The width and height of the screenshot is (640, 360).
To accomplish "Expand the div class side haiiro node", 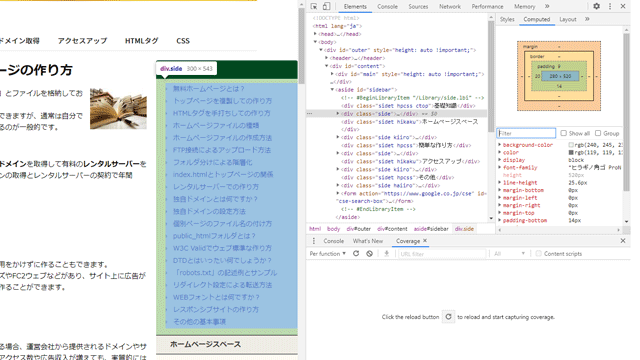I will (338, 185).
